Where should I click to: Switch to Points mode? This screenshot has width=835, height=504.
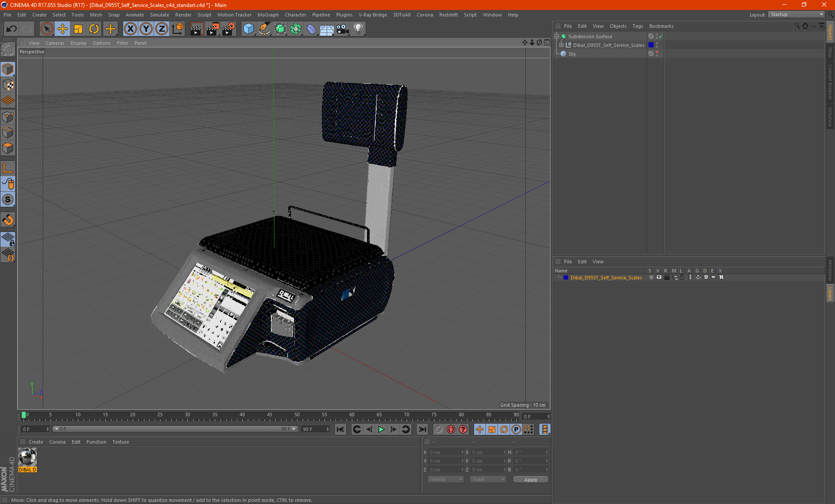pos(8,117)
